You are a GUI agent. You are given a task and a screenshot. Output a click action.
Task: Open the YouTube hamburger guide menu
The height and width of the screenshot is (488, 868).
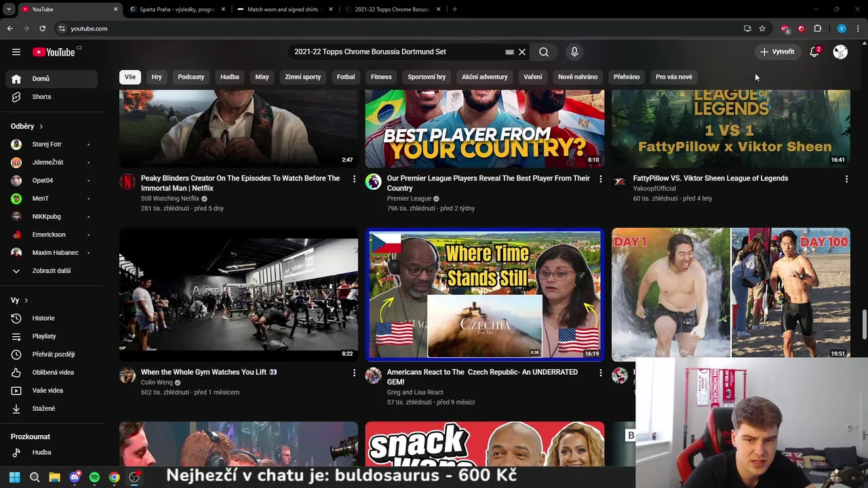pyautogui.click(x=16, y=52)
